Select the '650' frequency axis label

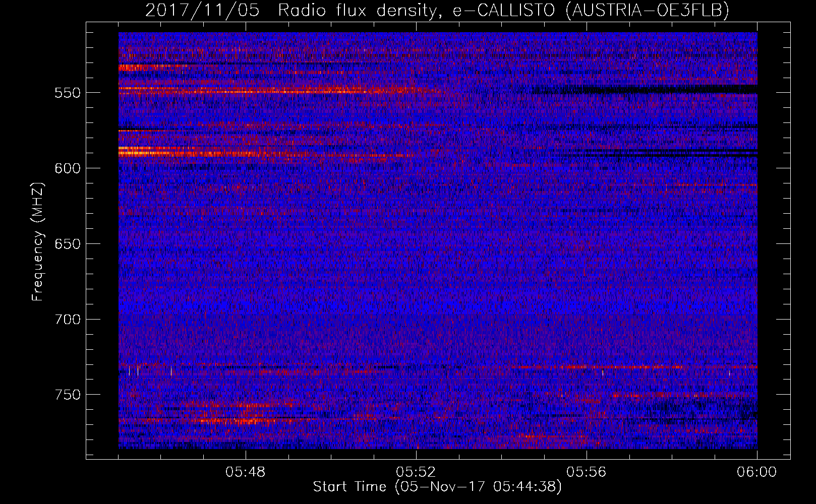(68, 244)
